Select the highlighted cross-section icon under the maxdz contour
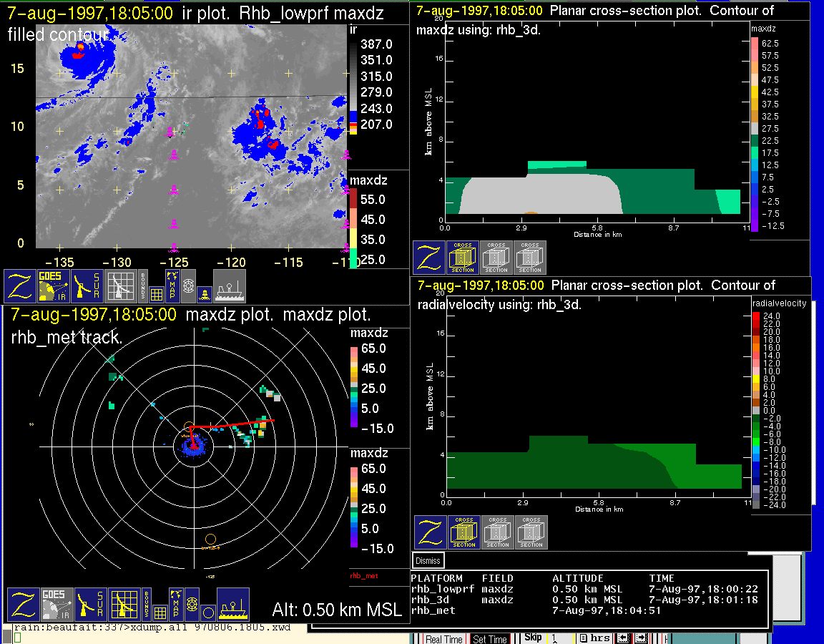 [x=463, y=258]
